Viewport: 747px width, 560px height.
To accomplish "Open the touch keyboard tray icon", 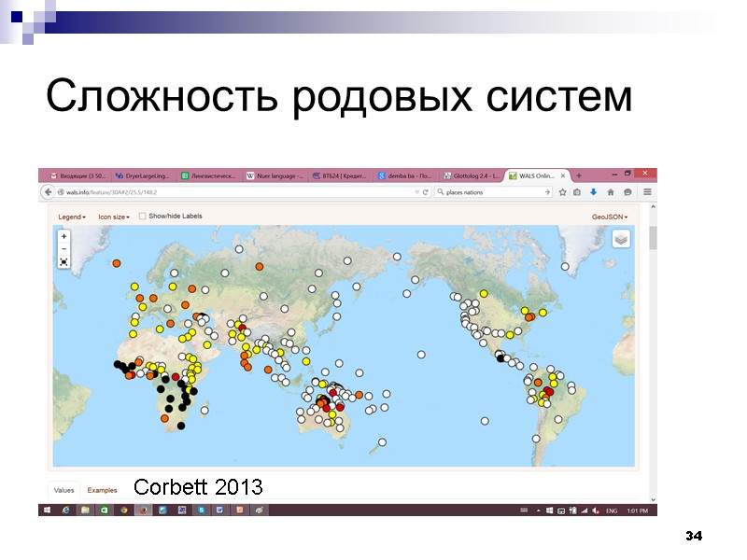I will tap(524, 511).
